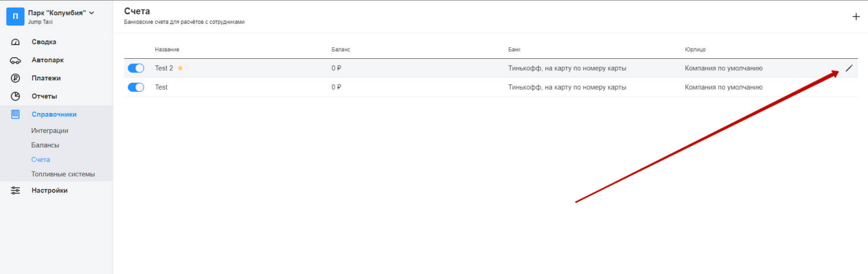Click the Настройки sliders icon

(x=15, y=191)
